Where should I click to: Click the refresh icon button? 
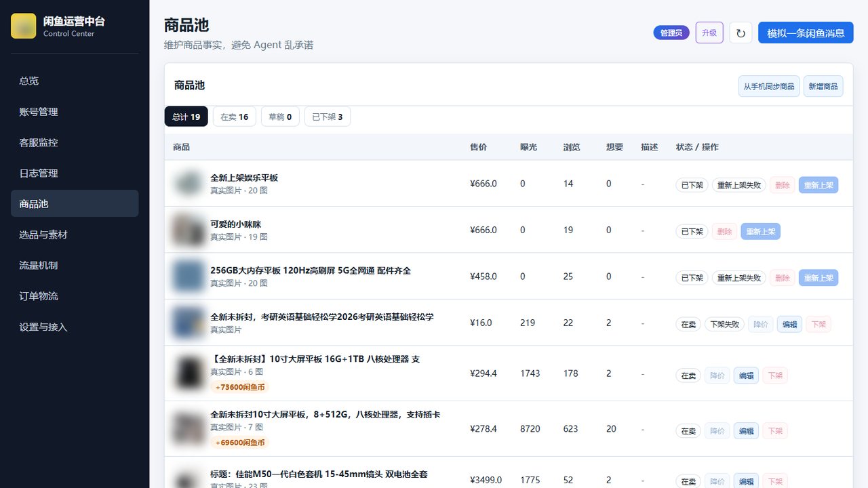[741, 33]
